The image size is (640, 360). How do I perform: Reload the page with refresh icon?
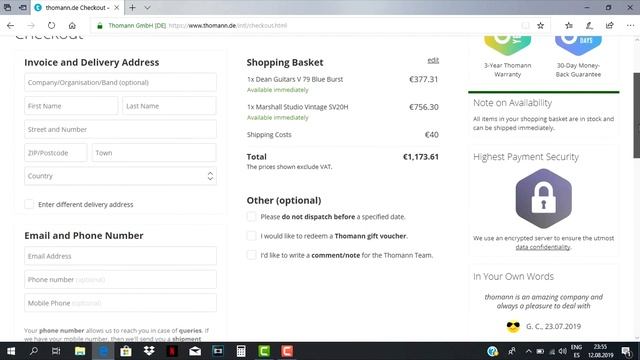(x=51, y=25)
